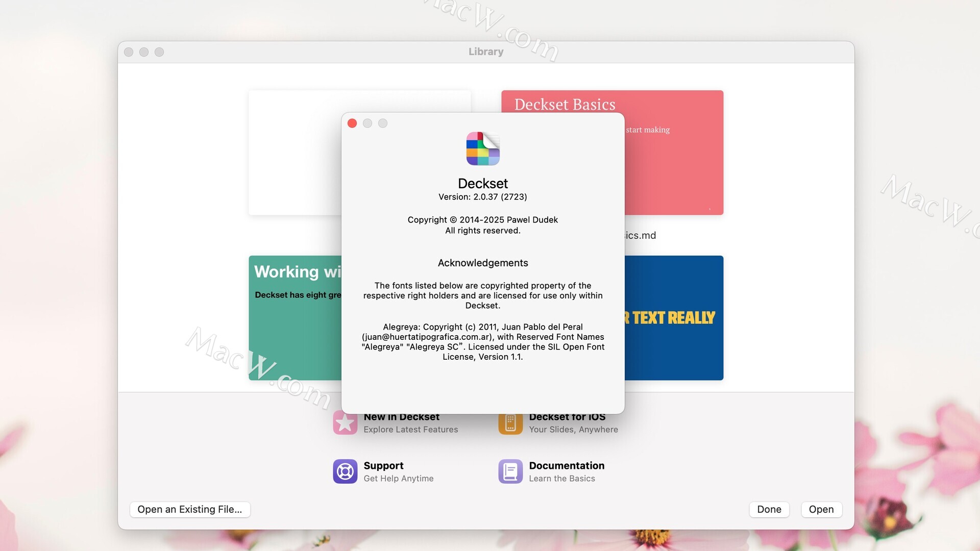Close the About Deckset window
This screenshot has width=980, height=551.
pyautogui.click(x=352, y=123)
